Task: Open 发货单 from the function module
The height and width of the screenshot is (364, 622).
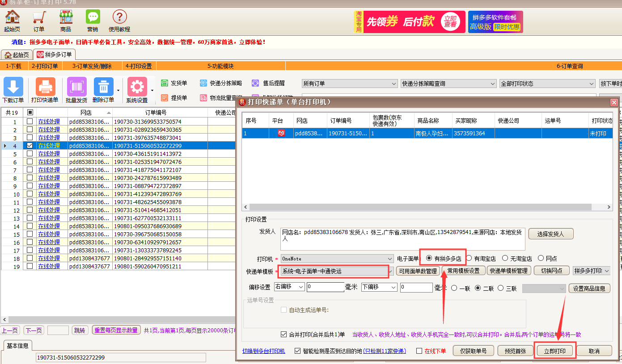Action: [174, 84]
